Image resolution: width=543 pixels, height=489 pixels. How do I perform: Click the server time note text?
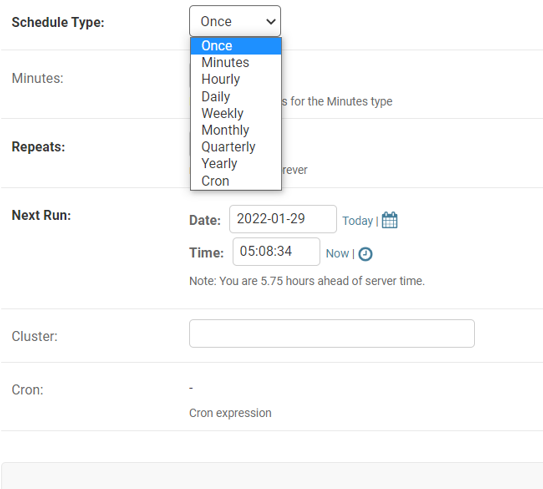tap(307, 281)
